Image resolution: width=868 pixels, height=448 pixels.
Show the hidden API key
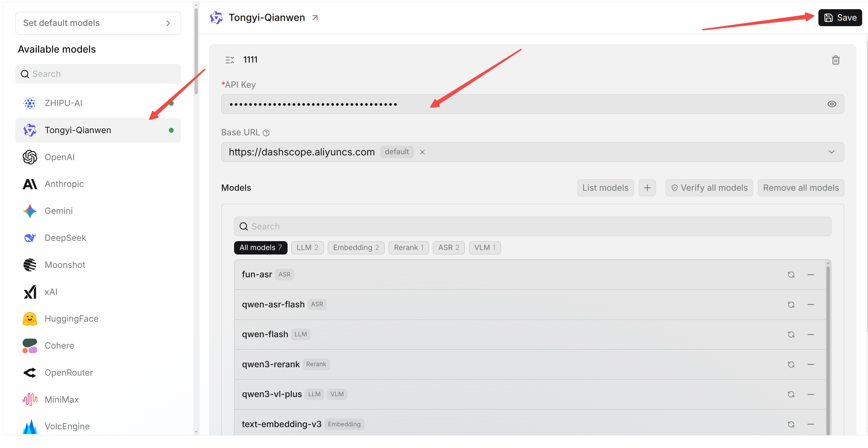[x=831, y=104]
